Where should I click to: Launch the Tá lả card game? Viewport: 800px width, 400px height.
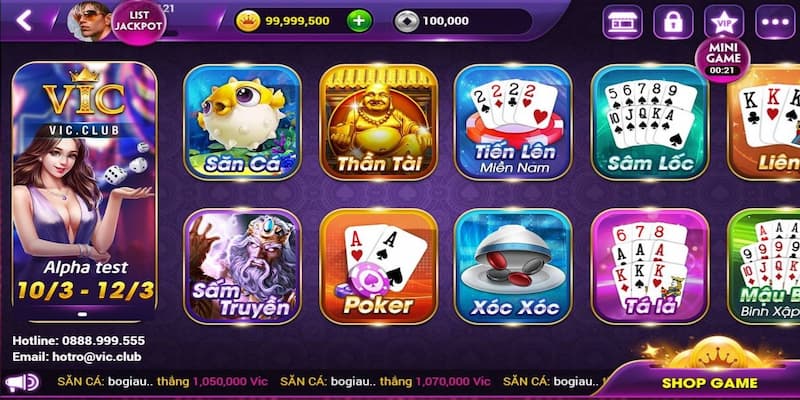click(x=650, y=266)
